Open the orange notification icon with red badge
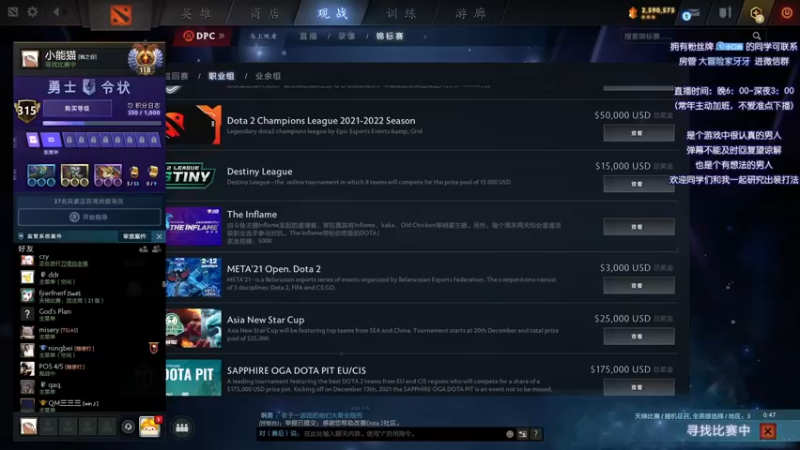Viewport: 800px width, 450px height. coord(150,427)
